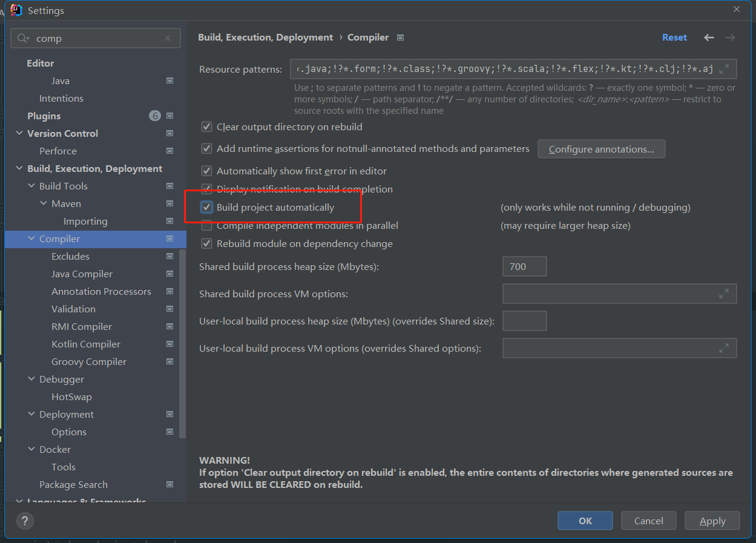This screenshot has height=543, width=756.
Task: Click the Configure annotations button
Action: (x=601, y=149)
